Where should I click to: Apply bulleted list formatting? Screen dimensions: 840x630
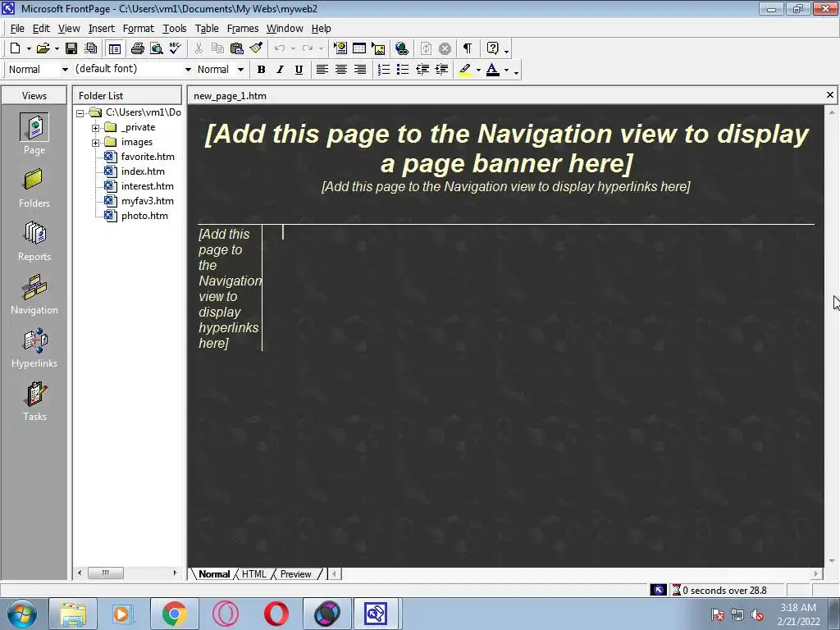403,70
